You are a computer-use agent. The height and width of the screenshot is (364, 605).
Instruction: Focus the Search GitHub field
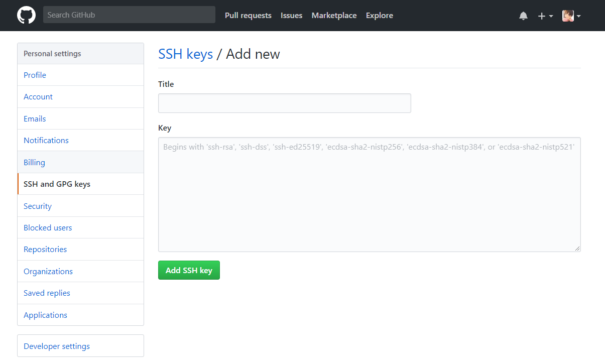point(129,15)
